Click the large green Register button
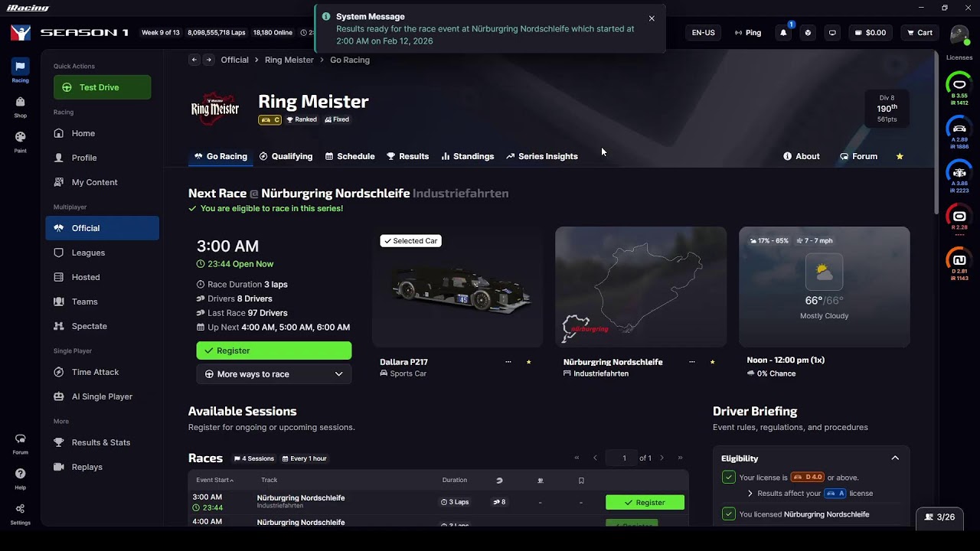 pos(274,350)
